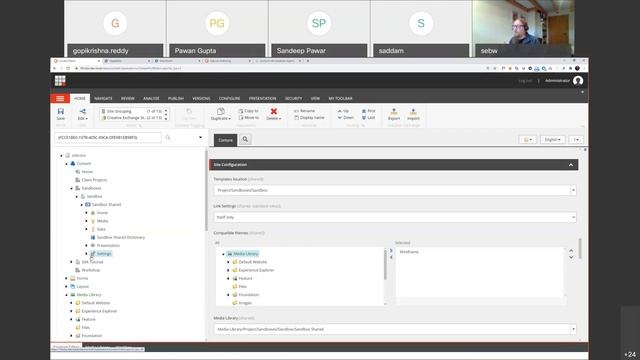Open the Duplicate dropdown
640x360 pixels.
(x=221, y=114)
